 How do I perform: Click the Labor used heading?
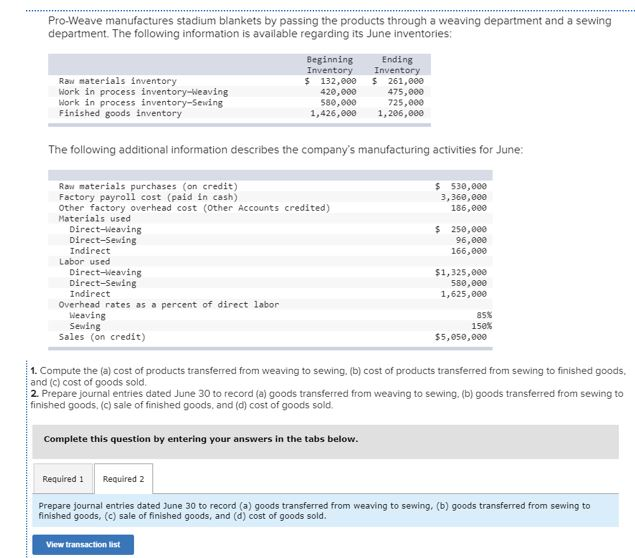(x=84, y=262)
